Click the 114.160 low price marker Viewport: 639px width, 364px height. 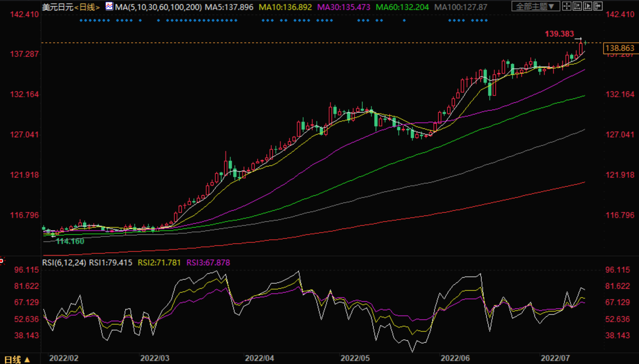pos(70,241)
